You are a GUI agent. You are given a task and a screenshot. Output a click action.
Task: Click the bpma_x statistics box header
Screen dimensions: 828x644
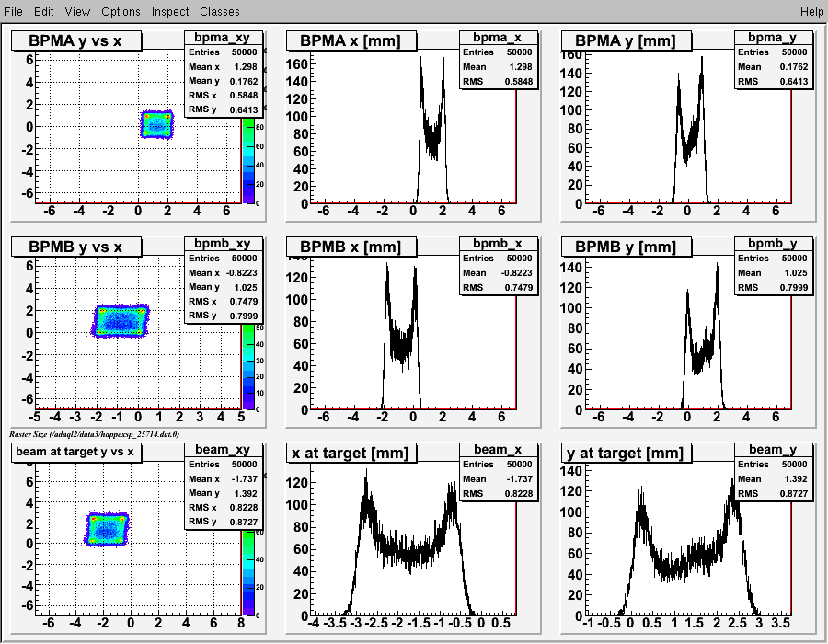point(498,38)
